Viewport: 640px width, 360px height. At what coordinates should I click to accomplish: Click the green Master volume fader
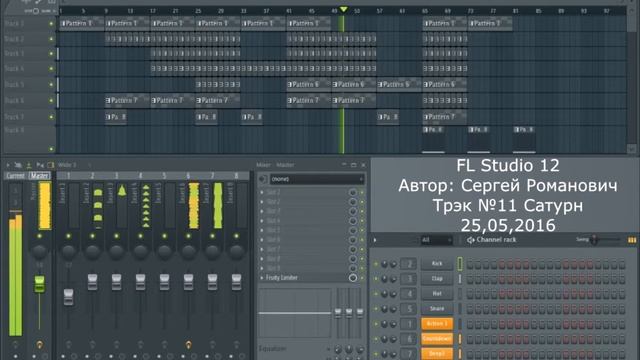point(40,284)
